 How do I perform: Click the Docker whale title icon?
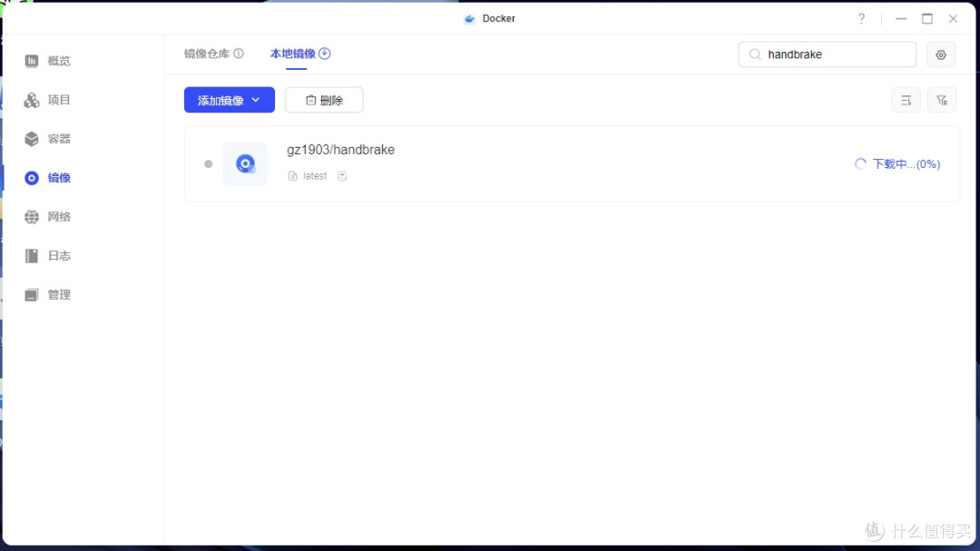(x=469, y=19)
